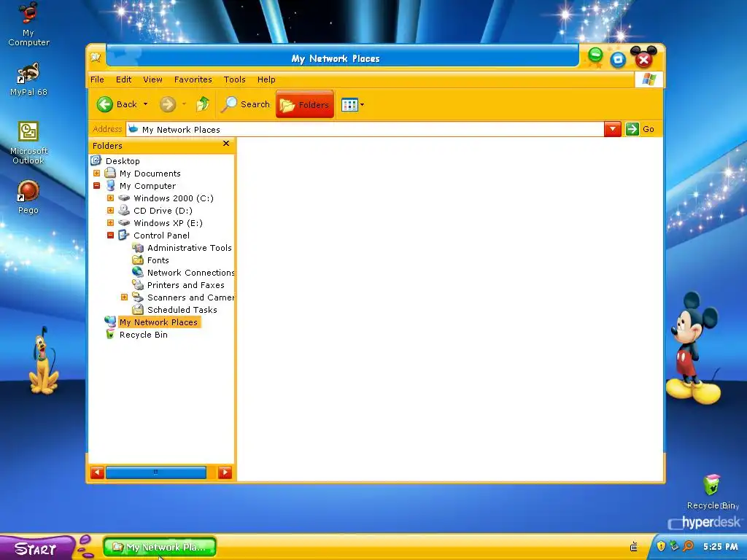
Task: Maximize the My Network Places window
Action: [618, 59]
